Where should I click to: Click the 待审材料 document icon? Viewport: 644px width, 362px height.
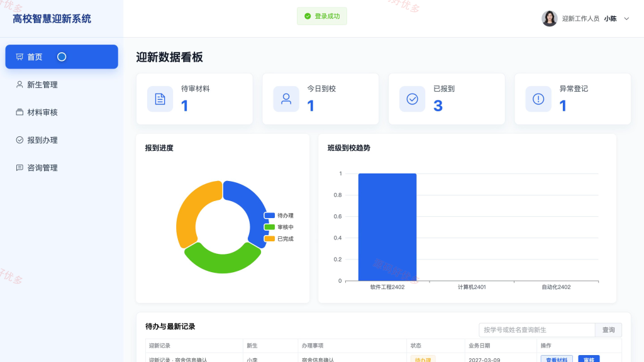point(160,99)
